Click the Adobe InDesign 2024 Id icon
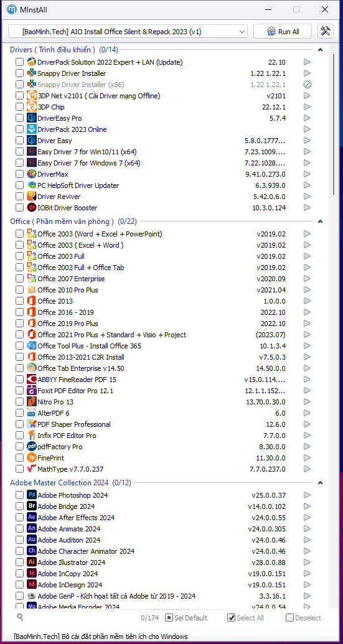This screenshot has height=644, width=343. pyautogui.click(x=32, y=584)
